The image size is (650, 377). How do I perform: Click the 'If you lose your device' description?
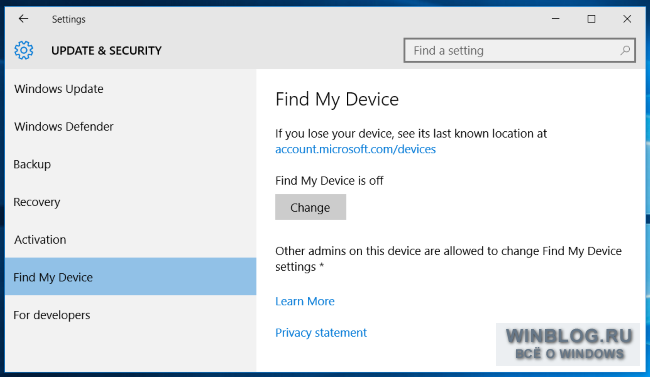(x=411, y=134)
